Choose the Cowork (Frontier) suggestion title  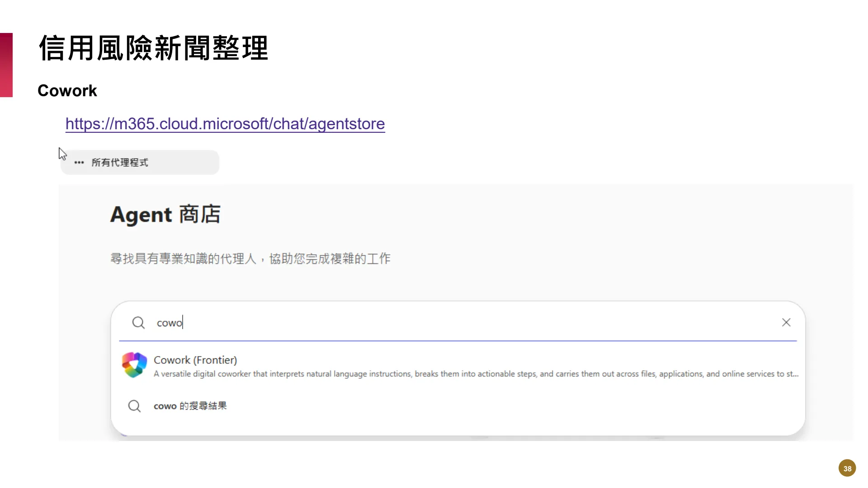coord(195,360)
